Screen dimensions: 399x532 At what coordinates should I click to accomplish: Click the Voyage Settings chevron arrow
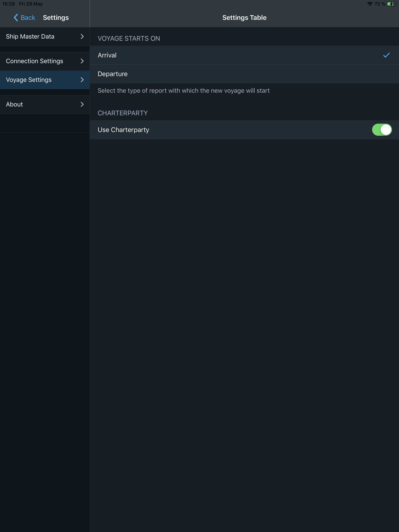click(x=82, y=80)
